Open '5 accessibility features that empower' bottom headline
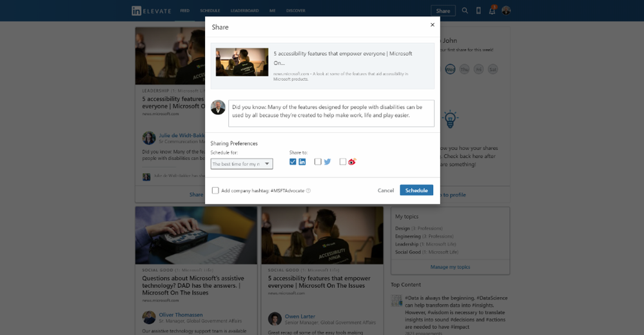This screenshot has height=335, width=644. pos(319,282)
